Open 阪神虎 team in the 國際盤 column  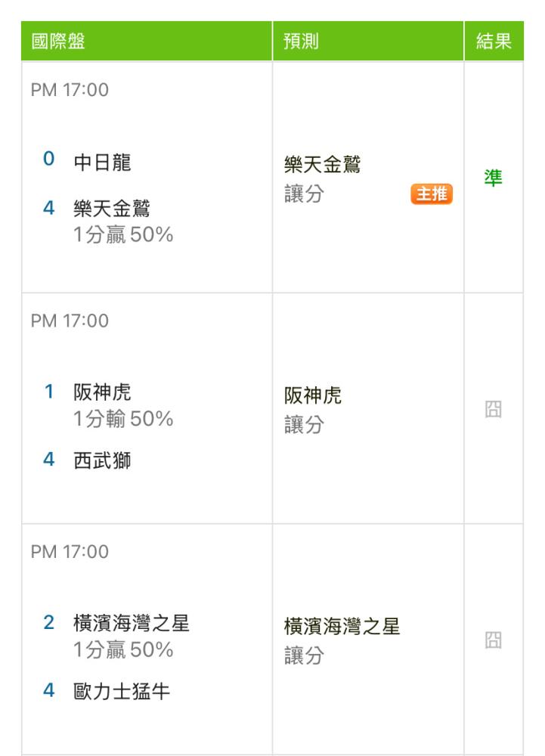click(x=102, y=392)
